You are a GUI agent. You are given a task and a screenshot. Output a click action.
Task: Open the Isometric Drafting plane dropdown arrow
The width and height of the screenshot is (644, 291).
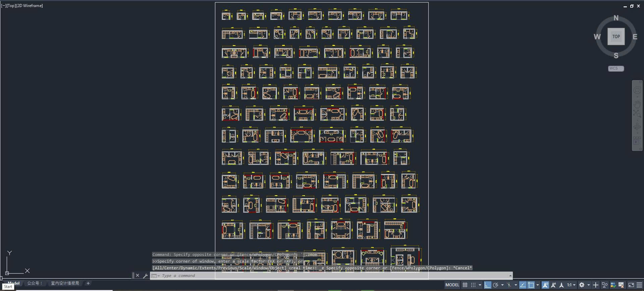point(516,285)
